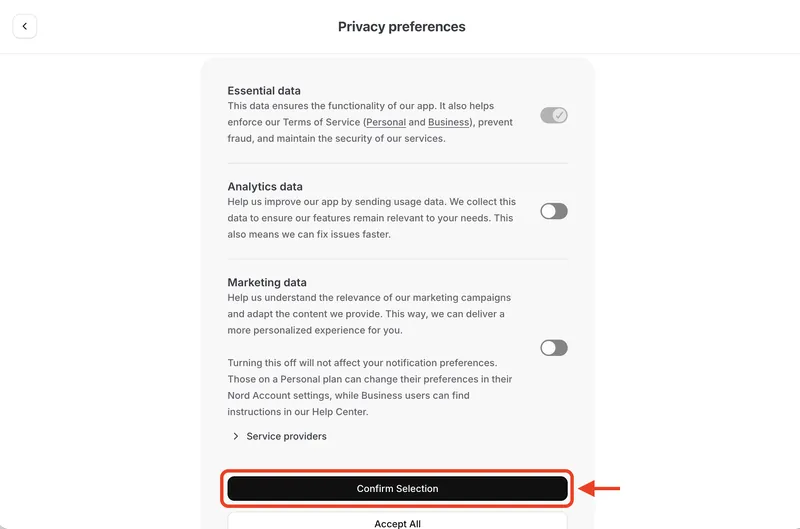The image size is (800, 529).
Task: Click the marketing campaigns description paragraph
Action: pos(369,314)
